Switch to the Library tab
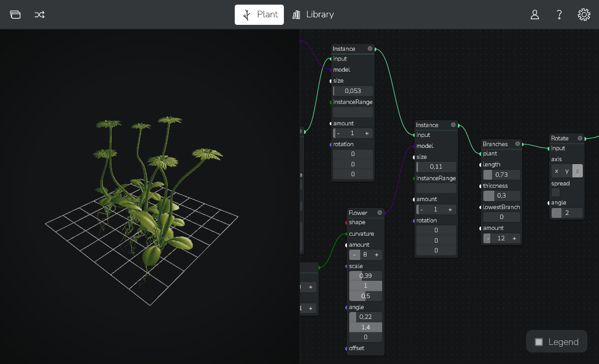This screenshot has height=364, width=599. pos(313,14)
